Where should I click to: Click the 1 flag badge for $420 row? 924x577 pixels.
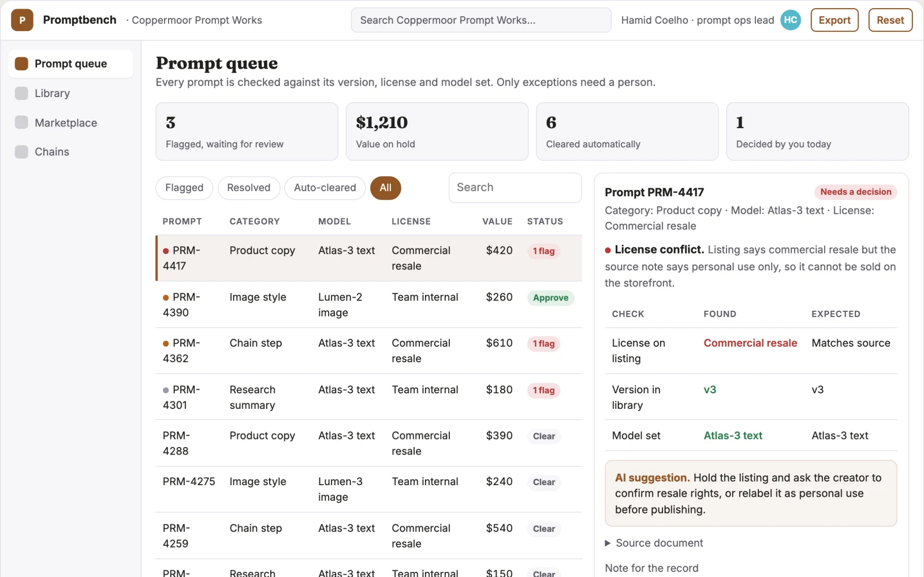[543, 251]
